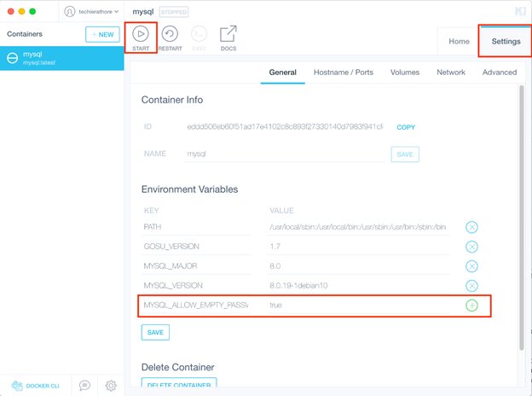Edit the GOSU_VERSION key field
Image resolution: width=532 pixels, height=396 pixels.
pyautogui.click(x=196, y=247)
